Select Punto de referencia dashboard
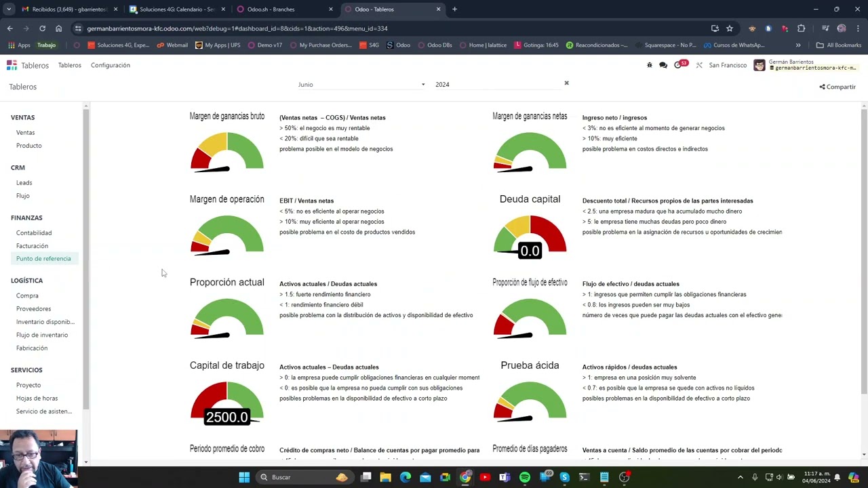868x488 pixels. pyautogui.click(x=43, y=258)
